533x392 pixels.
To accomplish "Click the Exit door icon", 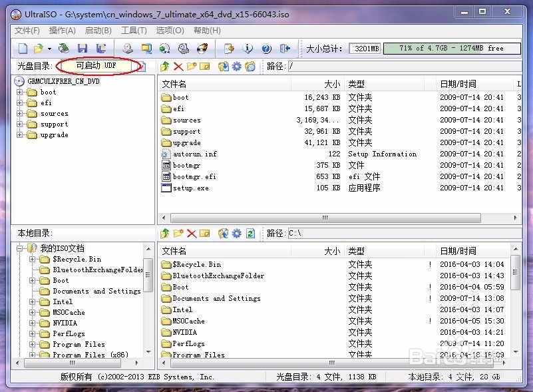I will click(285, 49).
